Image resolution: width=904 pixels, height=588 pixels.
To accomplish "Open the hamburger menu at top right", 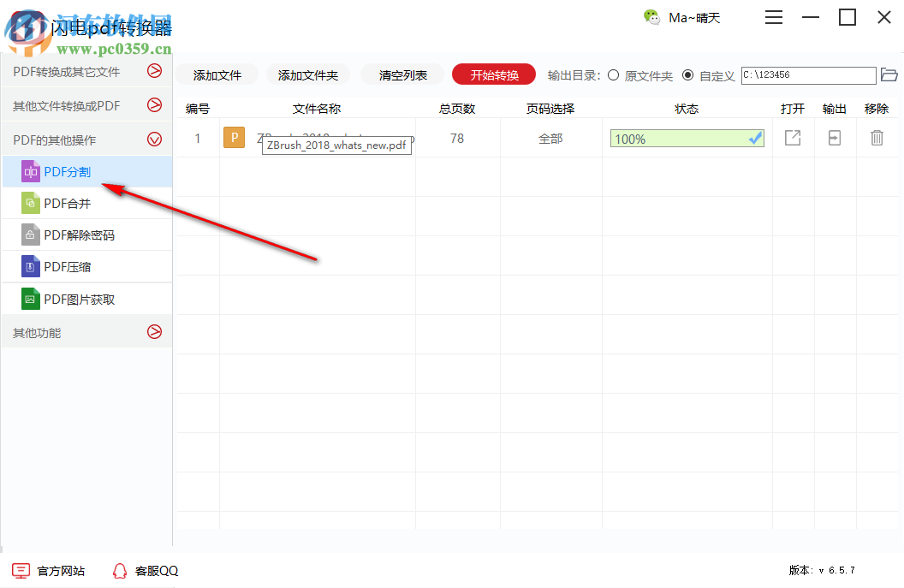I will pyautogui.click(x=773, y=17).
